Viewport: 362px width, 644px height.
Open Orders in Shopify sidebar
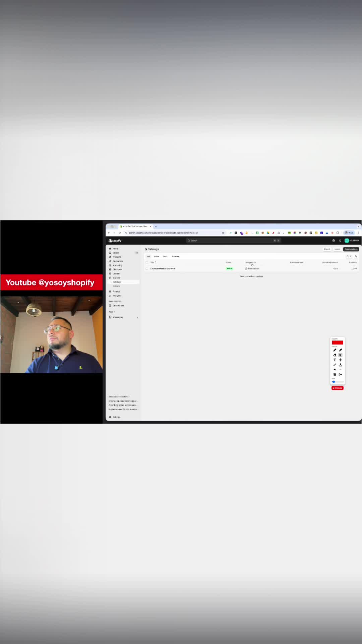(116, 253)
